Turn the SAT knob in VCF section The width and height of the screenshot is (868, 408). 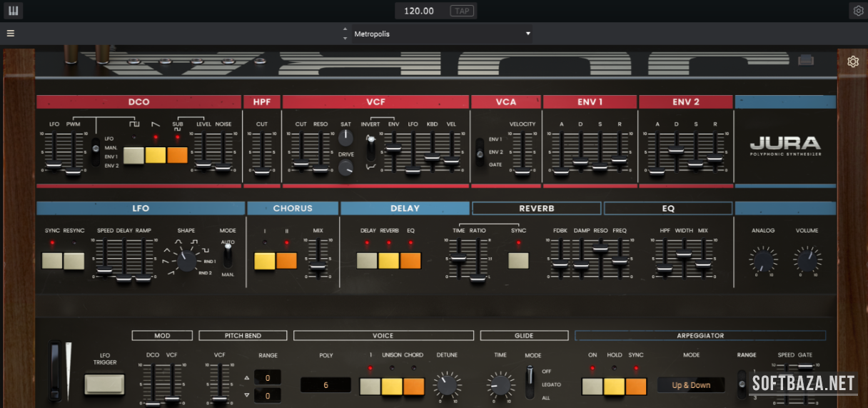pos(345,137)
